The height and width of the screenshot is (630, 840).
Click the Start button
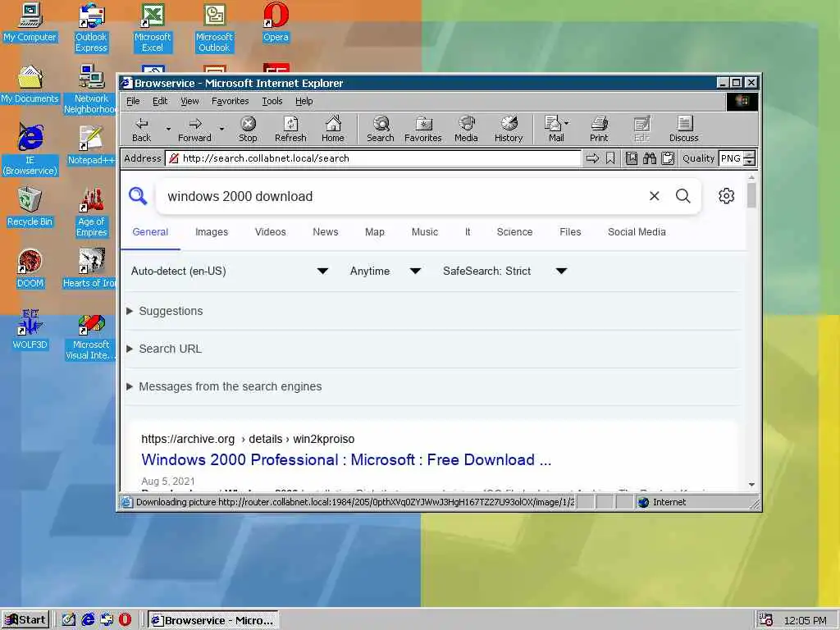coord(25,620)
